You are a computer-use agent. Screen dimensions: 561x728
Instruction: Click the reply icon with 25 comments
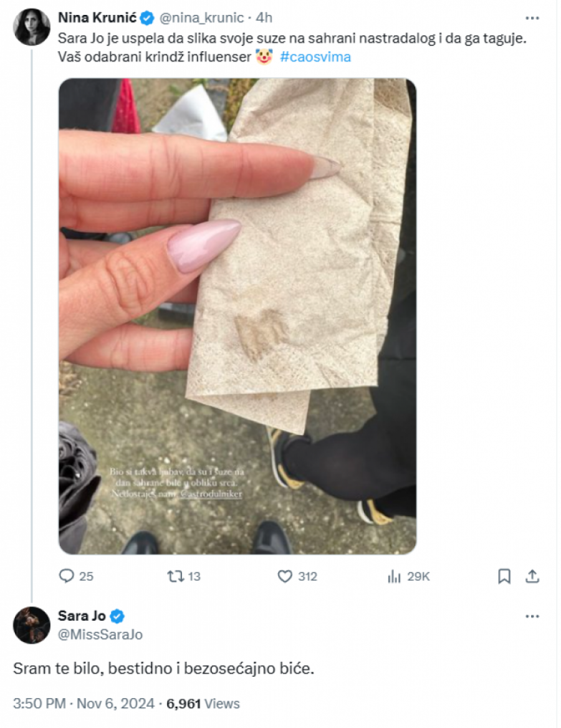coord(67,577)
